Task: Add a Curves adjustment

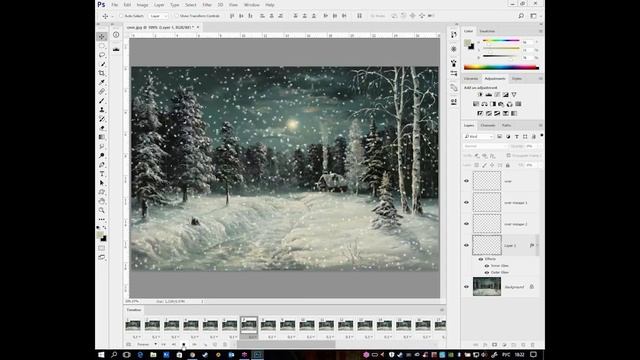Action: coord(497,95)
